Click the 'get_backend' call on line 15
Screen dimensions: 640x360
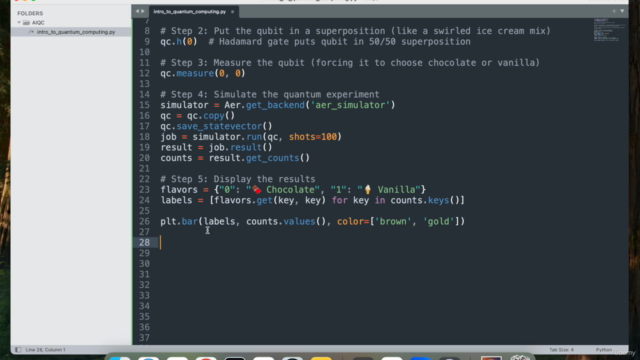click(x=275, y=105)
